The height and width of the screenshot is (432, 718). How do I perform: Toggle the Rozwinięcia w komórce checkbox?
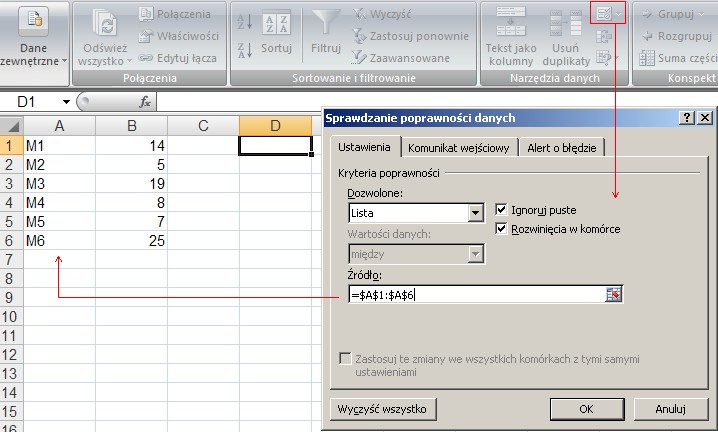pyautogui.click(x=502, y=229)
